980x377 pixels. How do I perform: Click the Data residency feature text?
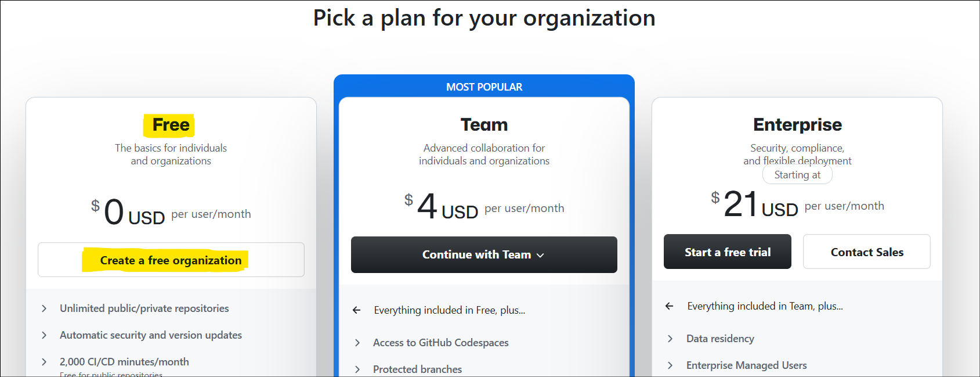(x=720, y=339)
